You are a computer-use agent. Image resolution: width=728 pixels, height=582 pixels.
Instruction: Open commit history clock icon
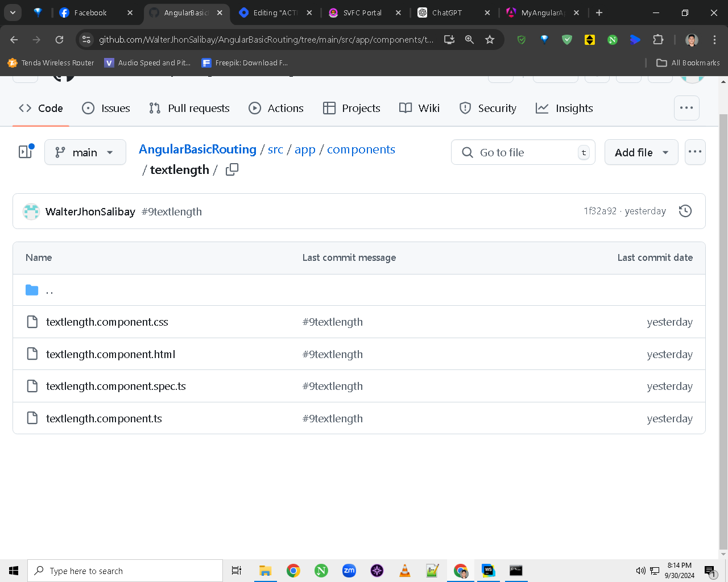[x=685, y=211]
